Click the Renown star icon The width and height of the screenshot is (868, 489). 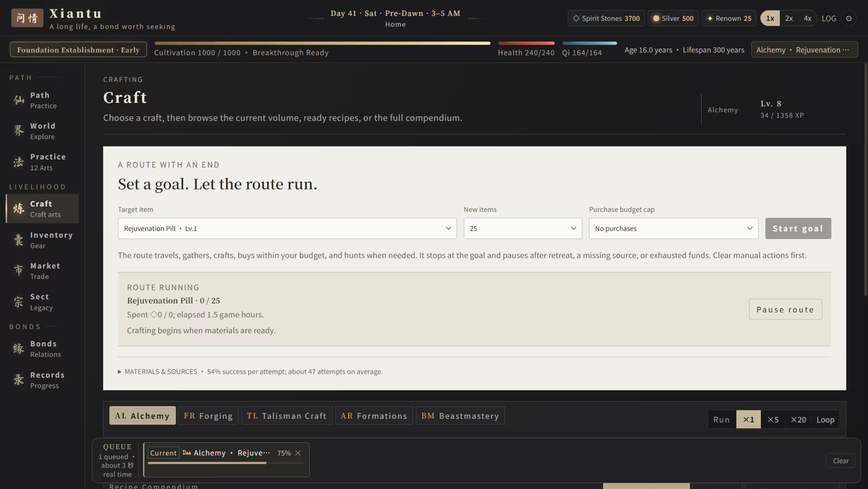(x=710, y=18)
